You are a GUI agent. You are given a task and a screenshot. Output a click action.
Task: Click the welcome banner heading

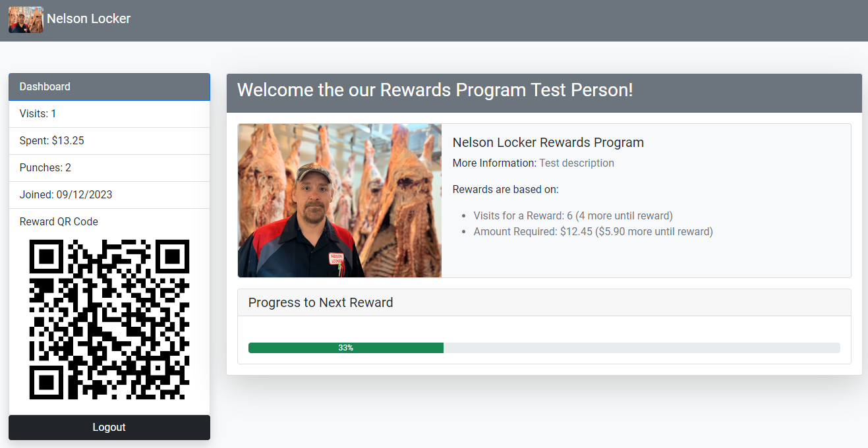(434, 90)
